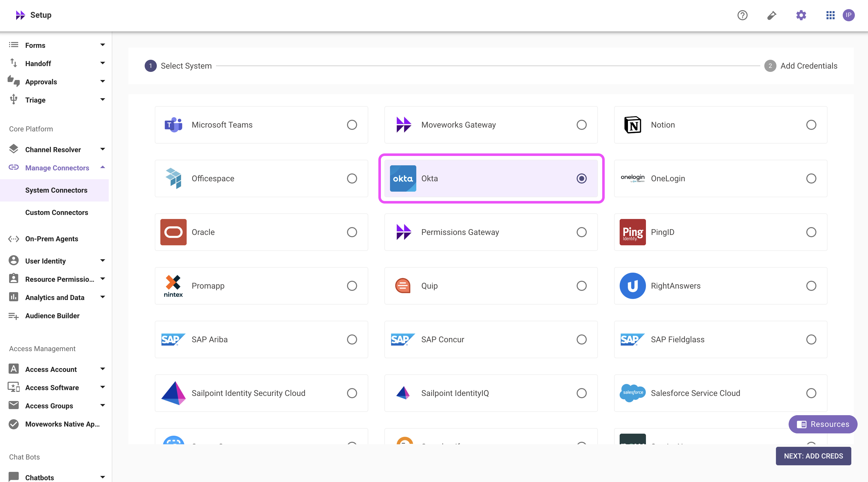
Task: Click the Quip logo icon
Action: [x=403, y=286]
